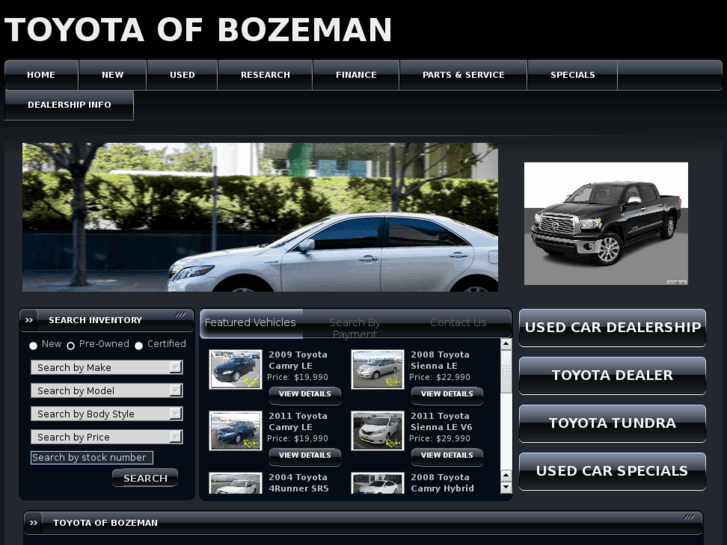Open the 2008 Toyota Sienna LE thumbnail
This screenshot has width=727, height=545.
click(x=377, y=369)
